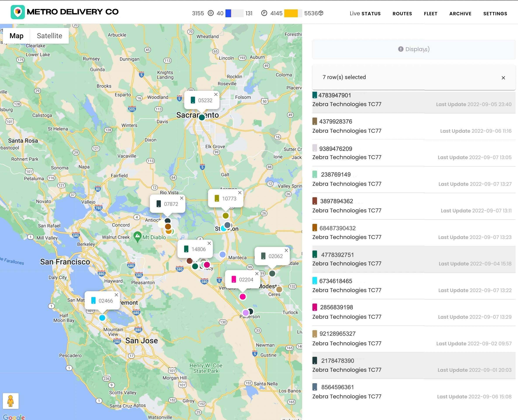Select device row 3897894362
This screenshot has height=420, width=518.
tap(414, 206)
